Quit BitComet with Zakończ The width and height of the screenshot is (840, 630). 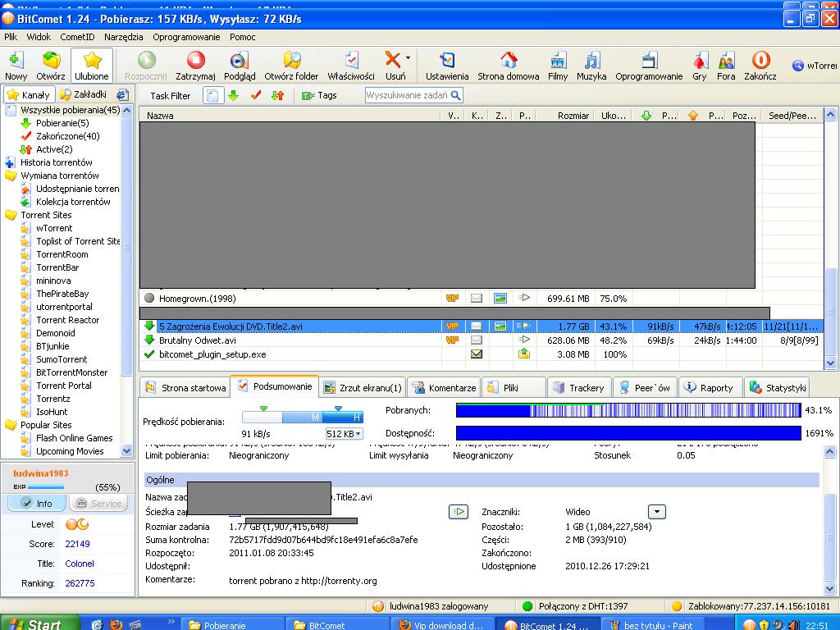[760, 66]
